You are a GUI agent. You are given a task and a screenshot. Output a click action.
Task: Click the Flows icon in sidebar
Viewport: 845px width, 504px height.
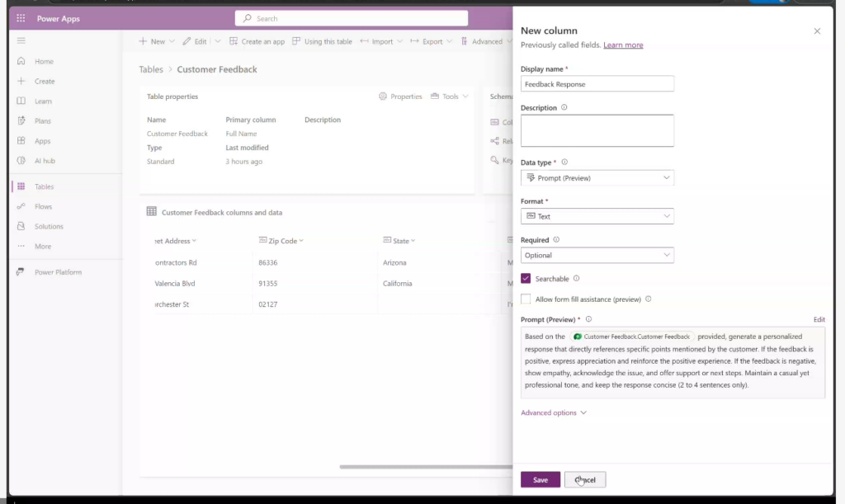(21, 206)
